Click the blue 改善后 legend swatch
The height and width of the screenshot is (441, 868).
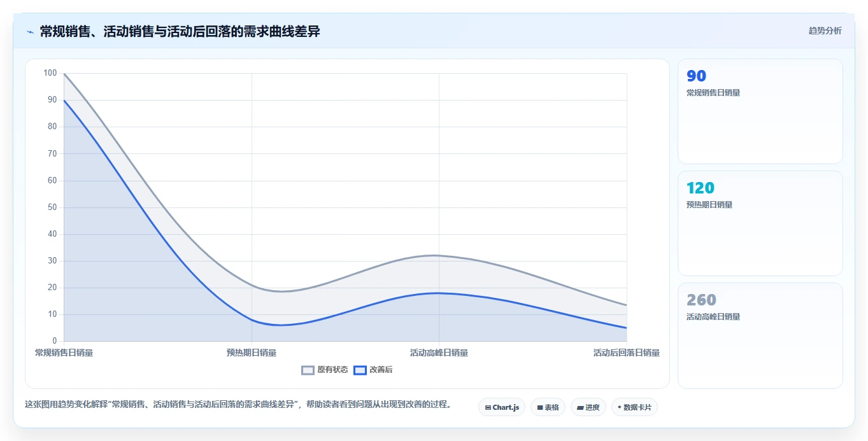pyautogui.click(x=360, y=370)
